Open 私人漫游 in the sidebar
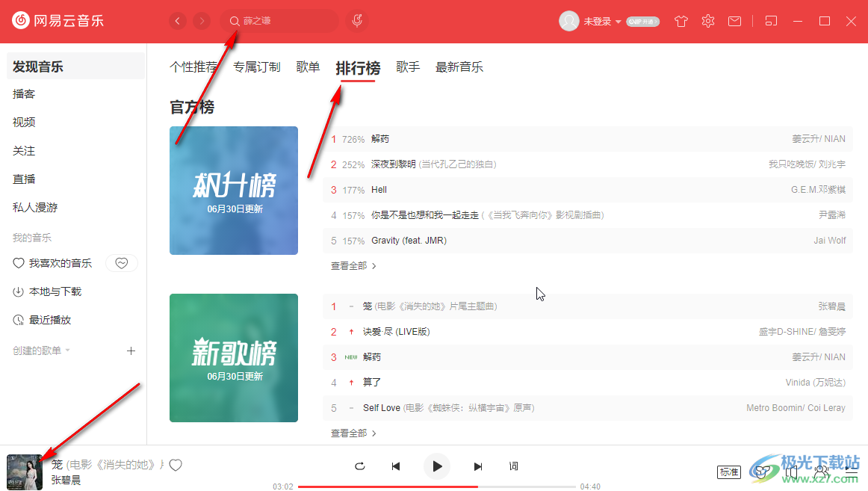The width and height of the screenshot is (868, 491). pyautogui.click(x=35, y=207)
